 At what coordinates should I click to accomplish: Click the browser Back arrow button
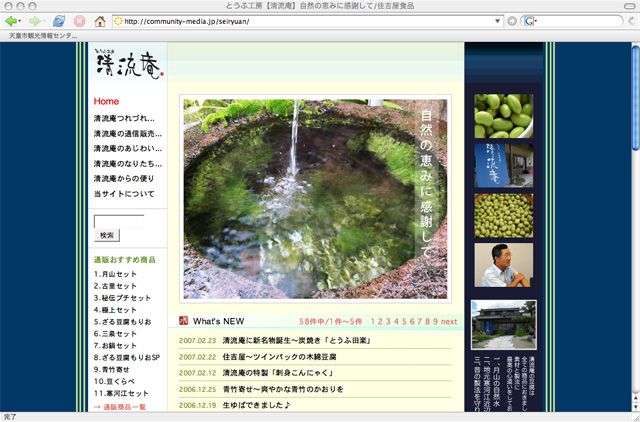point(10,20)
